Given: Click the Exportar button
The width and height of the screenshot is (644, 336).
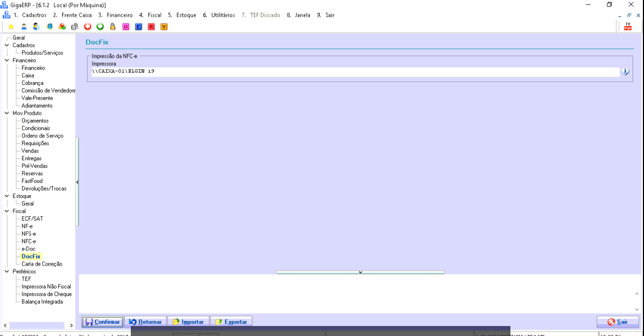Looking at the screenshot, I should pyautogui.click(x=231, y=322).
